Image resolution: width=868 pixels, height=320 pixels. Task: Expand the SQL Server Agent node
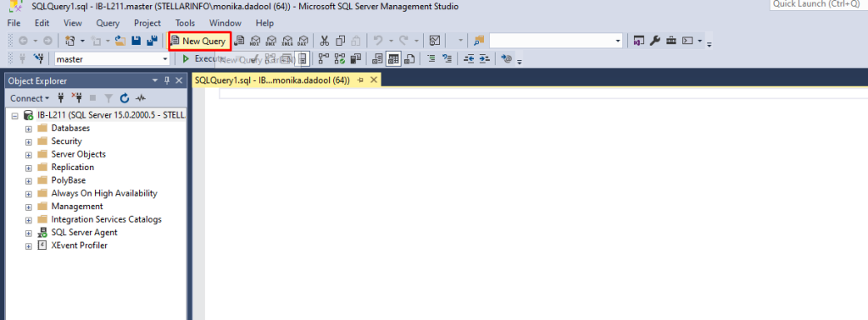pos(28,234)
